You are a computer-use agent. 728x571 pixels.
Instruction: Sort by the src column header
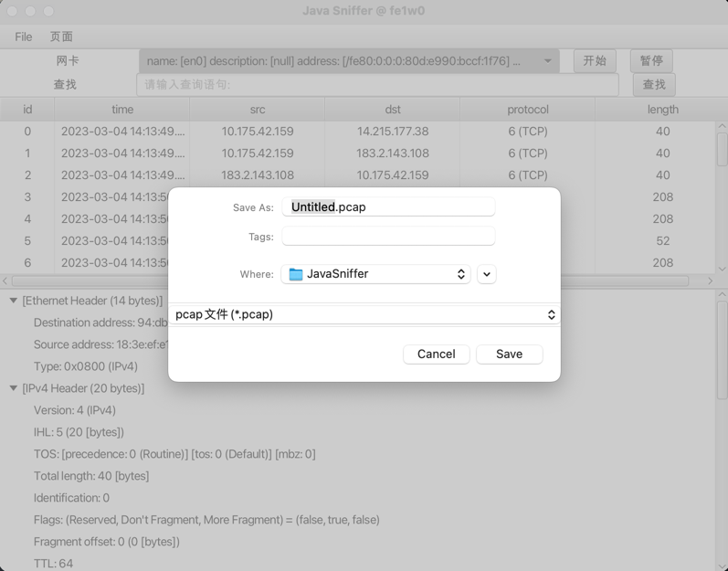258,110
